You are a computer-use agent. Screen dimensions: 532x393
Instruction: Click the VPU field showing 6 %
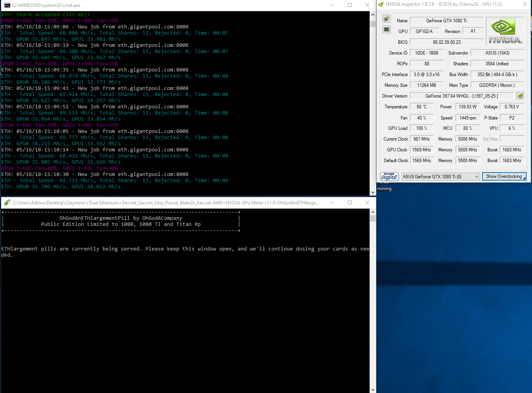(512, 128)
